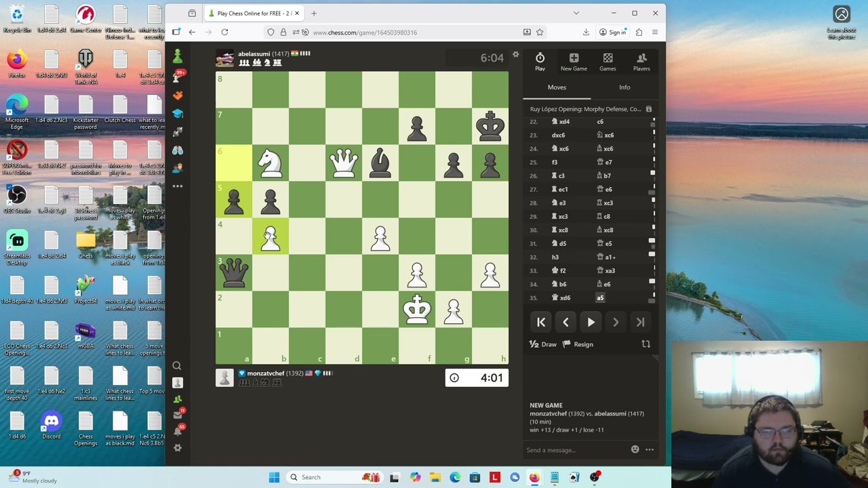Viewport: 868px width, 488px height.
Task: Open Puzzles from the orange puzzle-piece icon
Action: coord(178,96)
